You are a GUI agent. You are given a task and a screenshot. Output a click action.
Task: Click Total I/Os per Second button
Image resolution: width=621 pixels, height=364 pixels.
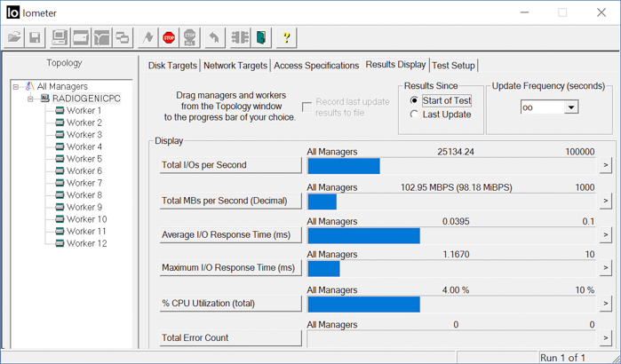[230, 165]
